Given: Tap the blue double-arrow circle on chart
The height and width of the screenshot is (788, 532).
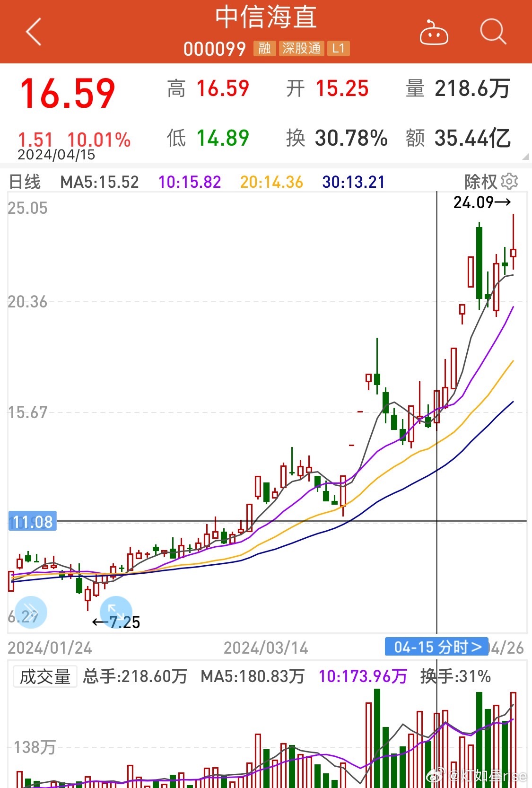Looking at the screenshot, I should coord(31,612).
